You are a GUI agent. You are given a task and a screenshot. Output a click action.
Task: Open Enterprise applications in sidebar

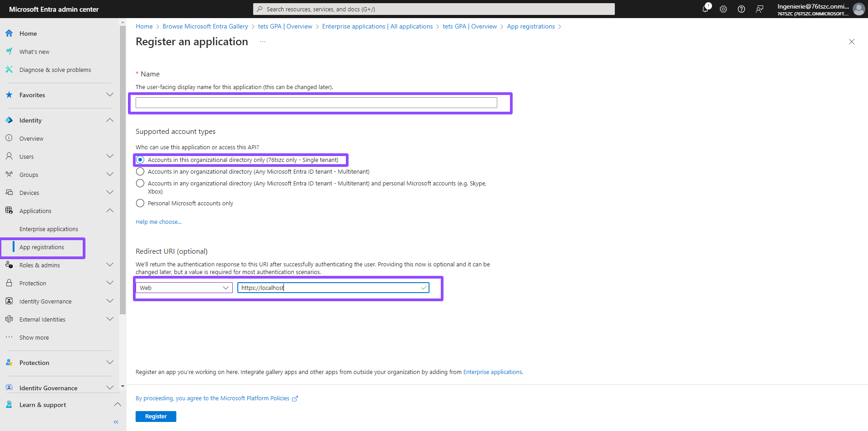tap(49, 229)
